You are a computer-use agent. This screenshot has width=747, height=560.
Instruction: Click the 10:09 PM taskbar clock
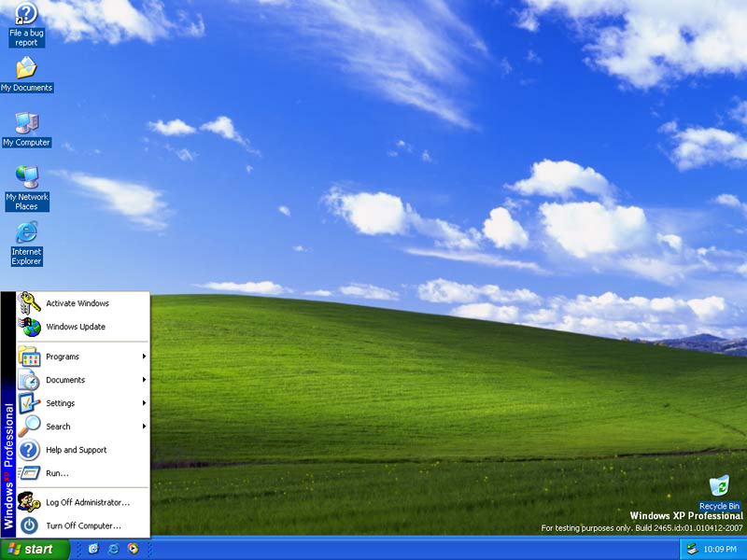[720, 549]
